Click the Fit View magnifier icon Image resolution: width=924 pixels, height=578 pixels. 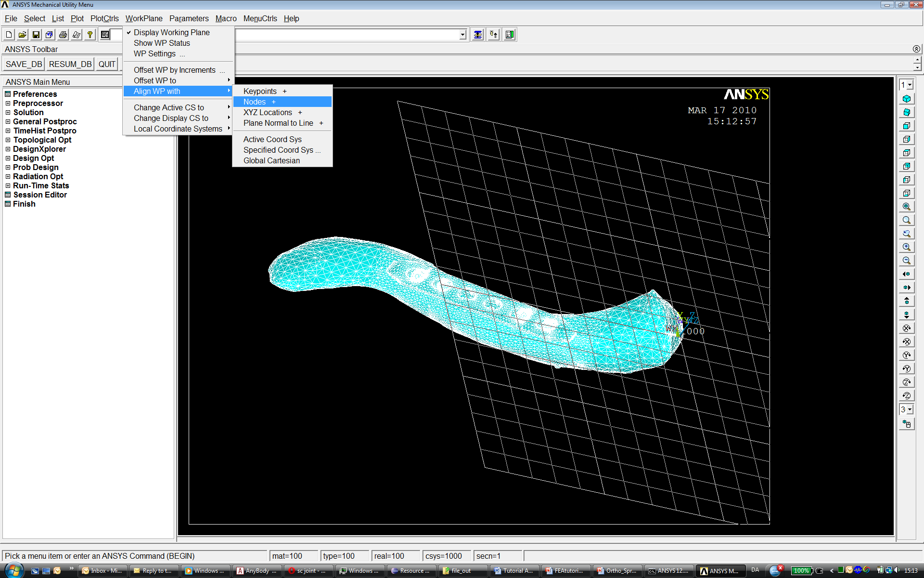(907, 207)
